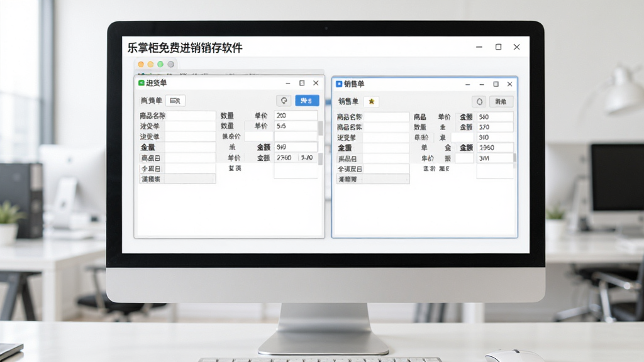
Task: Minimize the main 乐掌柜免费进销销存软件 window
Action: coord(479,47)
